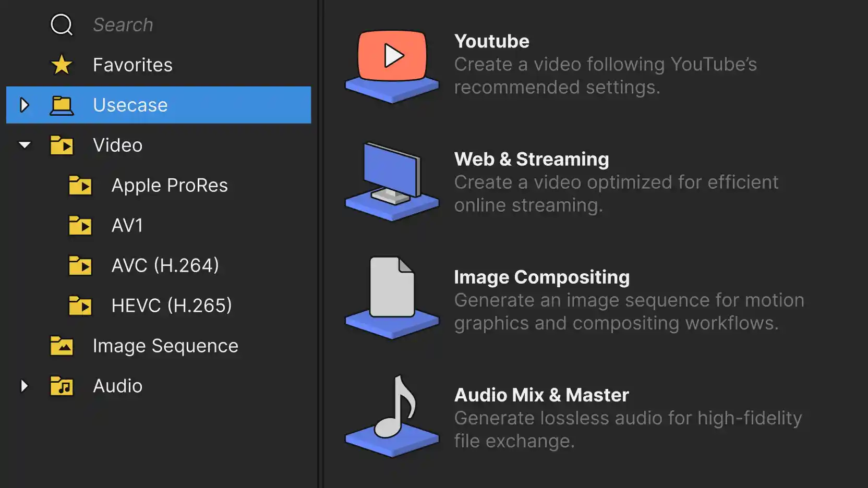
Task: Click the Image Compositing document icon
Action: (x=392, y=298)
